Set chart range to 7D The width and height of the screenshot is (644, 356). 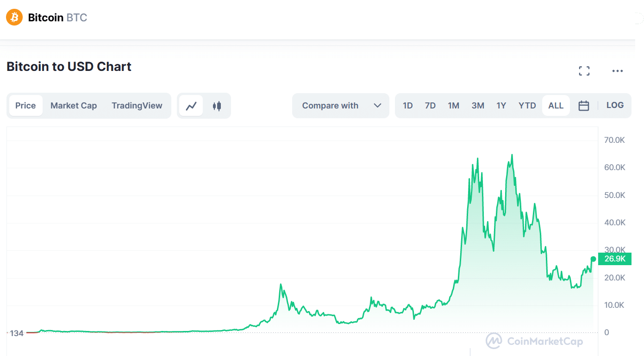coord(430,106)
